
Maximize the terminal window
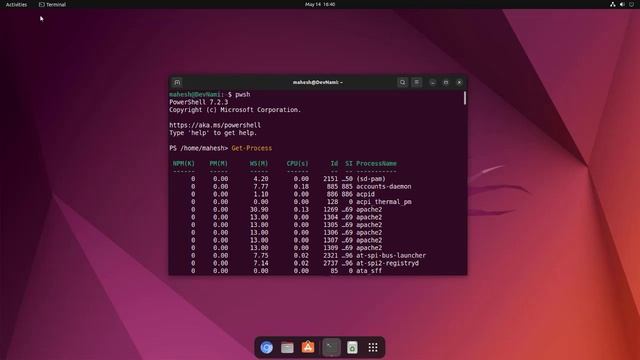[x=446, y=82]
